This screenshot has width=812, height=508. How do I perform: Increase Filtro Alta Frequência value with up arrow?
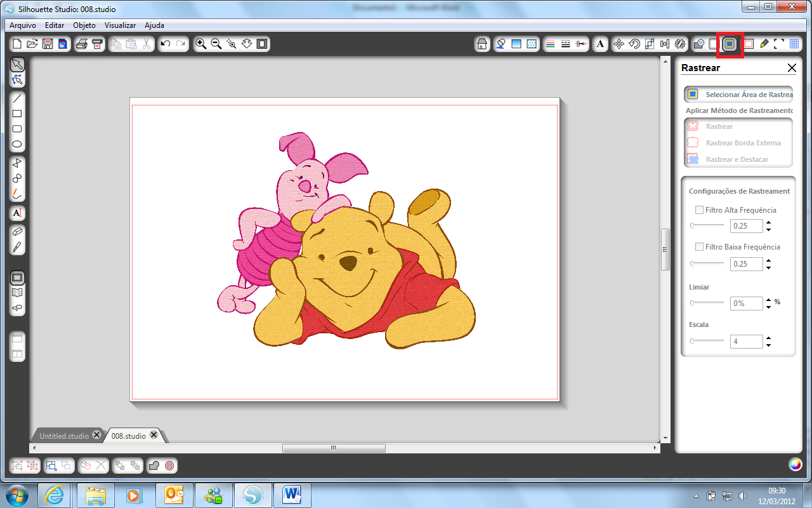pos(768,223)
